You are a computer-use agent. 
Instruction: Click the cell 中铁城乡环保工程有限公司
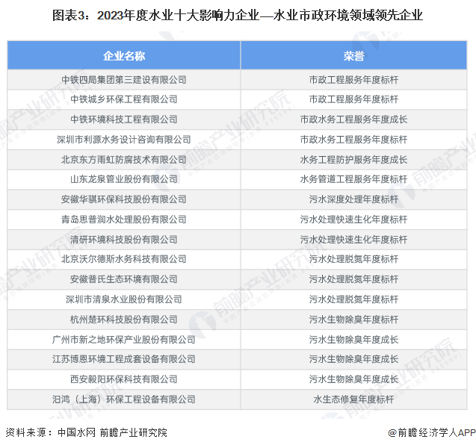coord(124,99)
